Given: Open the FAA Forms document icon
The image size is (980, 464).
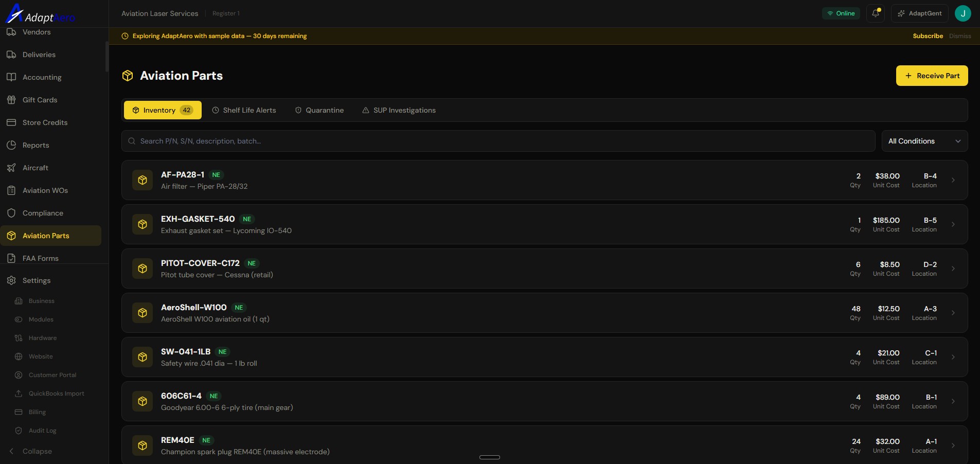Looking at the screenshot, I should click(x=11, y=258).
